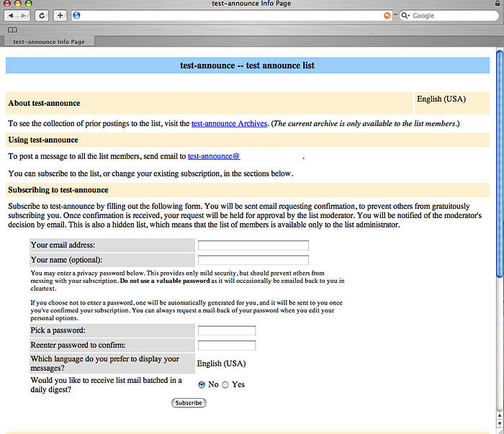Screen dimensions: 504x434
Task: Focus the address bar URL field
Action: coord(231,15)
